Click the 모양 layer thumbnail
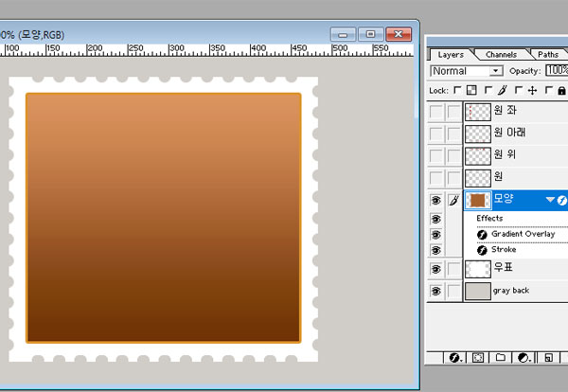 click(x=478, y=200)
